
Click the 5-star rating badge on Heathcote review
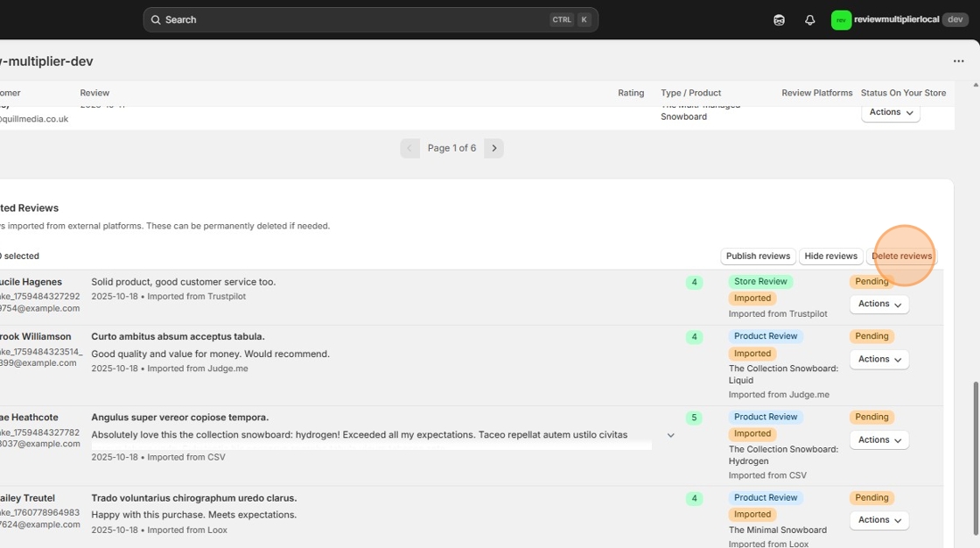(694, 417)
